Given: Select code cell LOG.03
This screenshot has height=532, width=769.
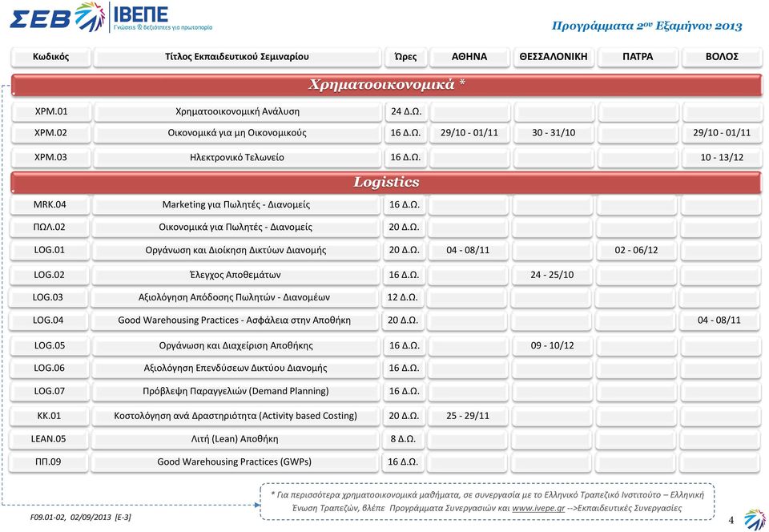Looking at the screenshot, I should pos(48,297).
